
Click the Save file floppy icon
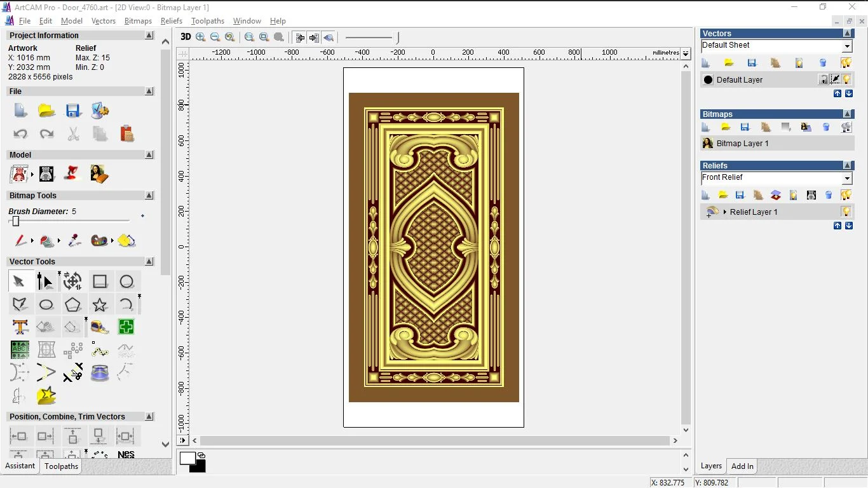(73, 111)
